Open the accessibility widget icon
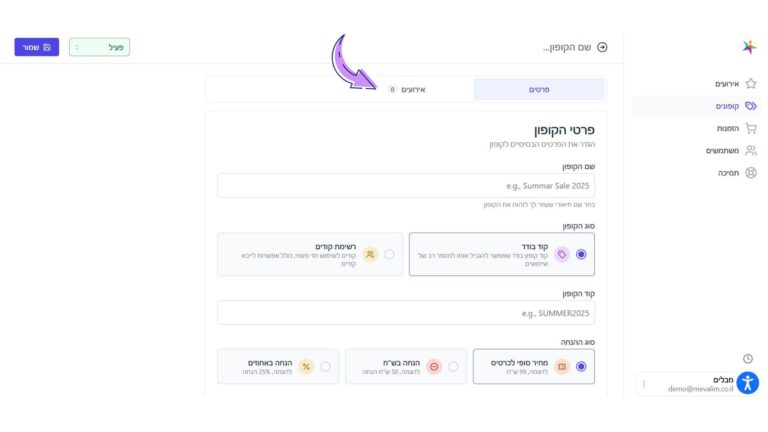 coord(747,383)
